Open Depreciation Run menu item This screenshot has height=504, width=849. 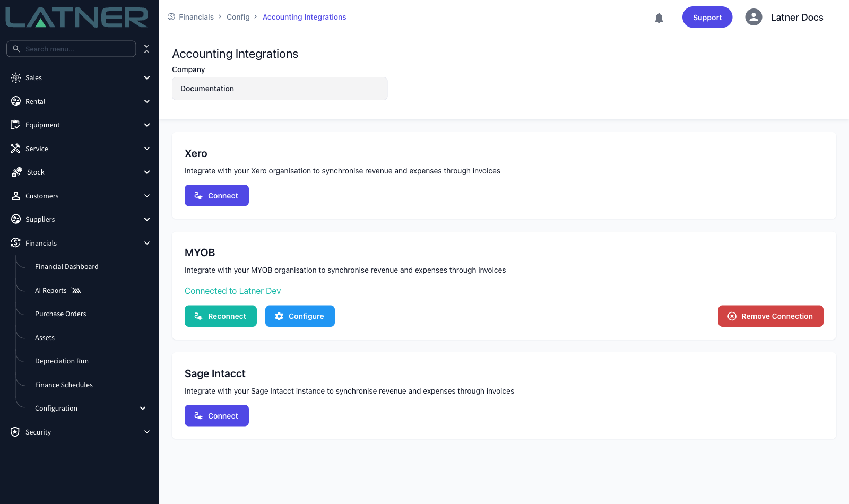coord(62,361)
